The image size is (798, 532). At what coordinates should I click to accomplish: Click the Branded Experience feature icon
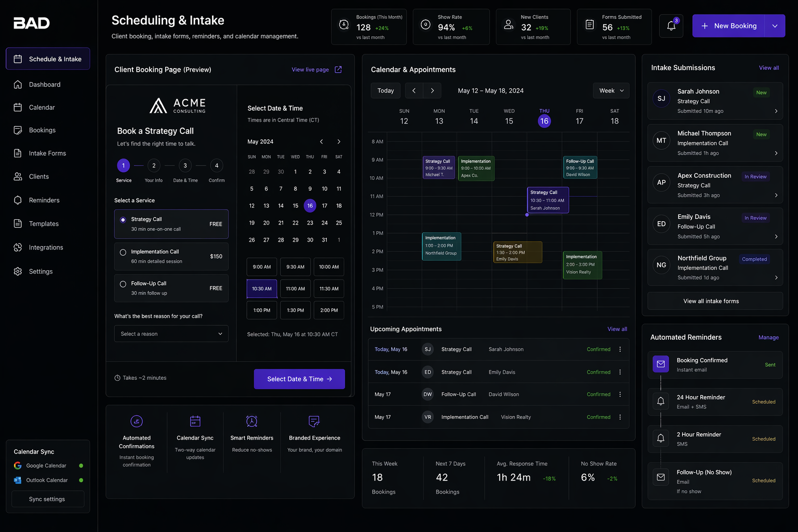click(314, 421)
